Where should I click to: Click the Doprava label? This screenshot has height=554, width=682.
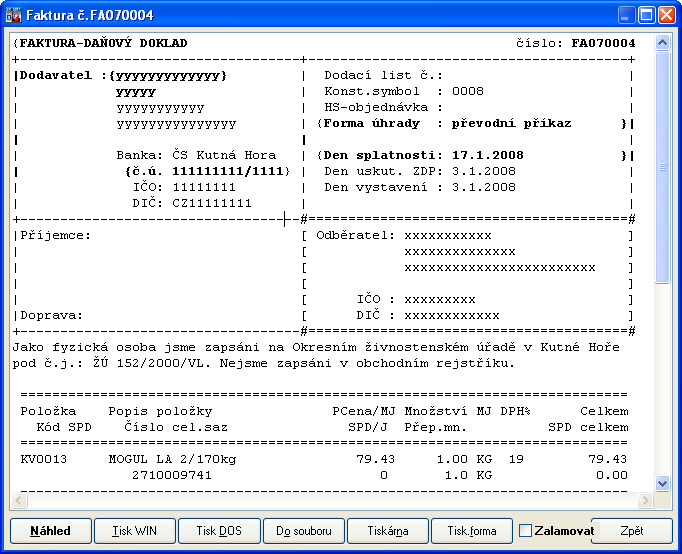(x=51, y=315)
